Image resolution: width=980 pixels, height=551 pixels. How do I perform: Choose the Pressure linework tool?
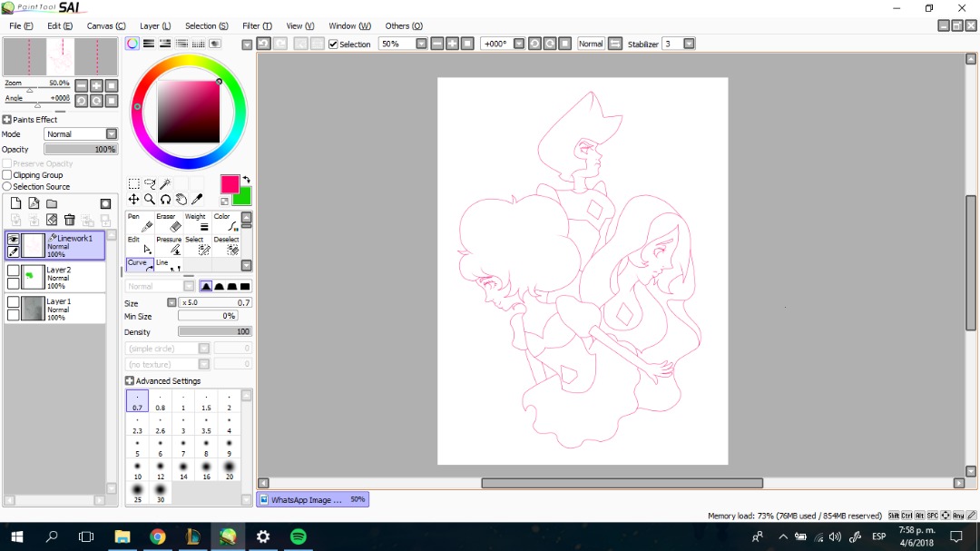(x=169, y=245)
